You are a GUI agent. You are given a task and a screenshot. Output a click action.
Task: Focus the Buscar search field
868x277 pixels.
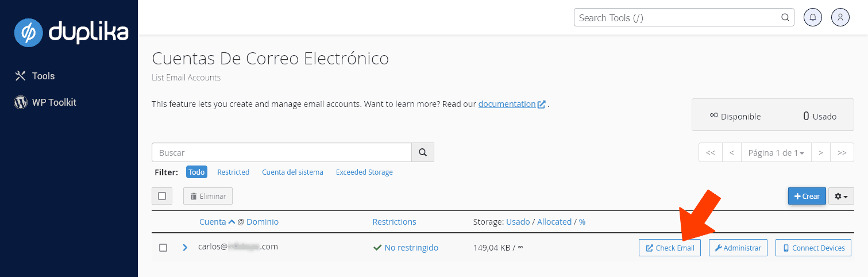(281, 153)
